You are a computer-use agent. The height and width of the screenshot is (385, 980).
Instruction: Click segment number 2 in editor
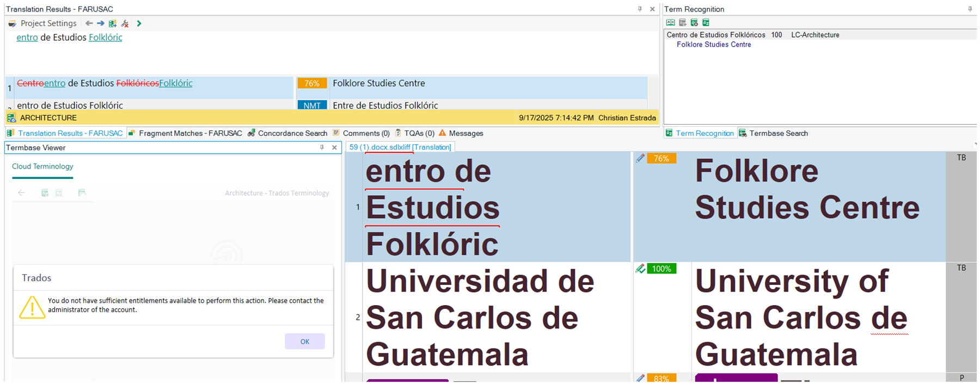pos(358,317)
